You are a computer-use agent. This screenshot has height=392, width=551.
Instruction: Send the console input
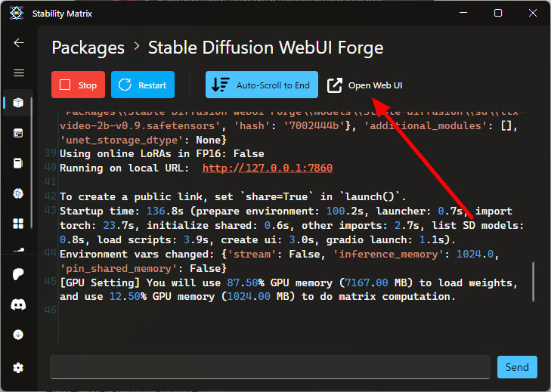click(517, 367)
